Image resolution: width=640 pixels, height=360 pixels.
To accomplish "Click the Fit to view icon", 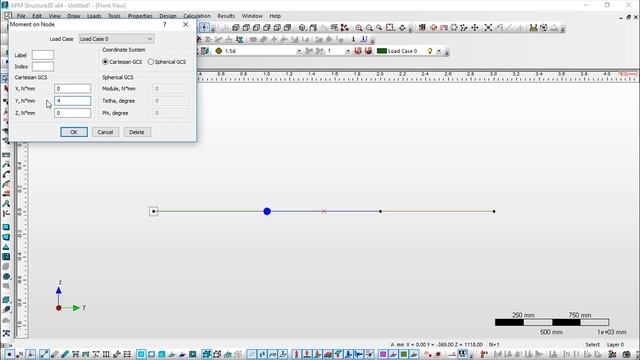I will pos(390,28).
